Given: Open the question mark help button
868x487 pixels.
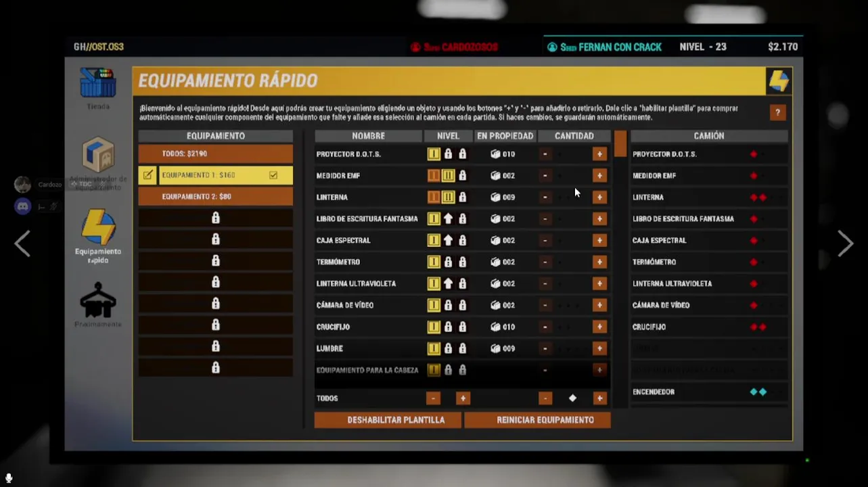Looking at the screenshot, I should pyautogui.click(x=777, y=113).
